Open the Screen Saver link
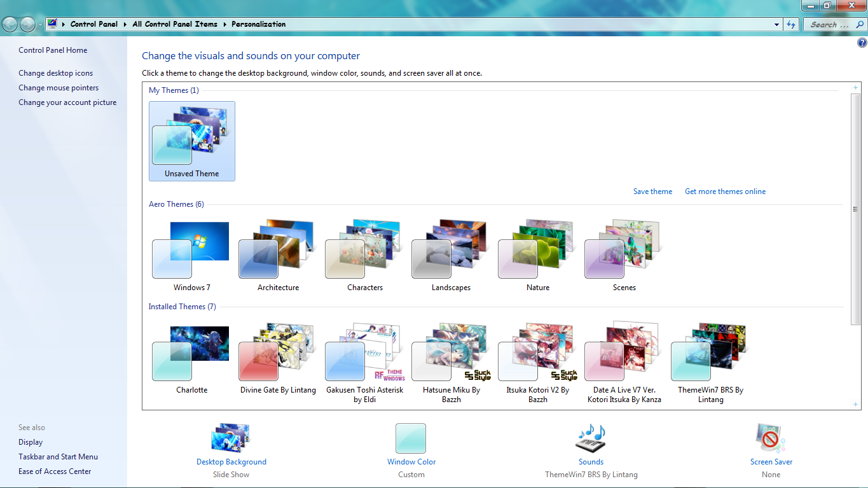868x488 pixels. point(771,462)
